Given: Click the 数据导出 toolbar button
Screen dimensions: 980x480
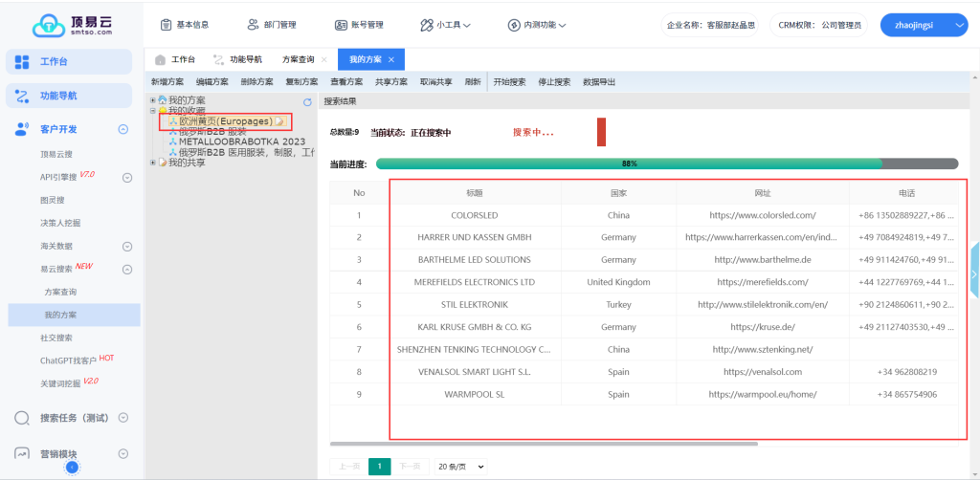Looking at the screenshot, I should [599, 82].
